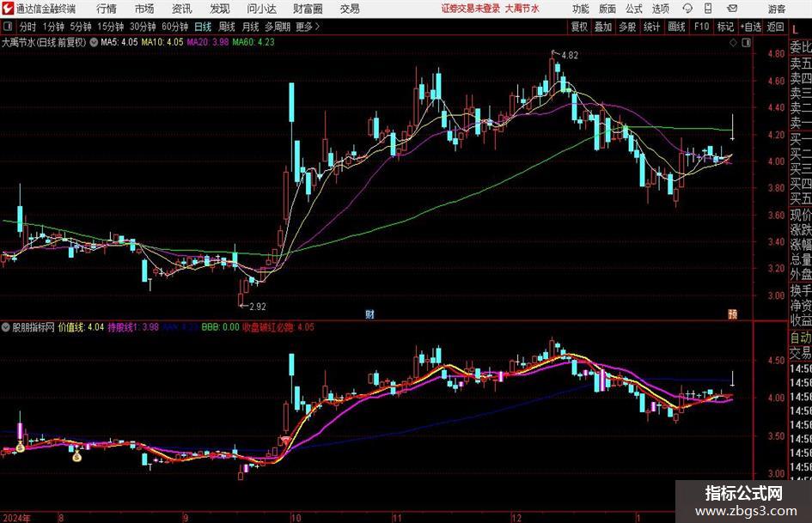812x523 pixels.
Task: Switch to 分时 intraday period
Action: tap(28, 27)
